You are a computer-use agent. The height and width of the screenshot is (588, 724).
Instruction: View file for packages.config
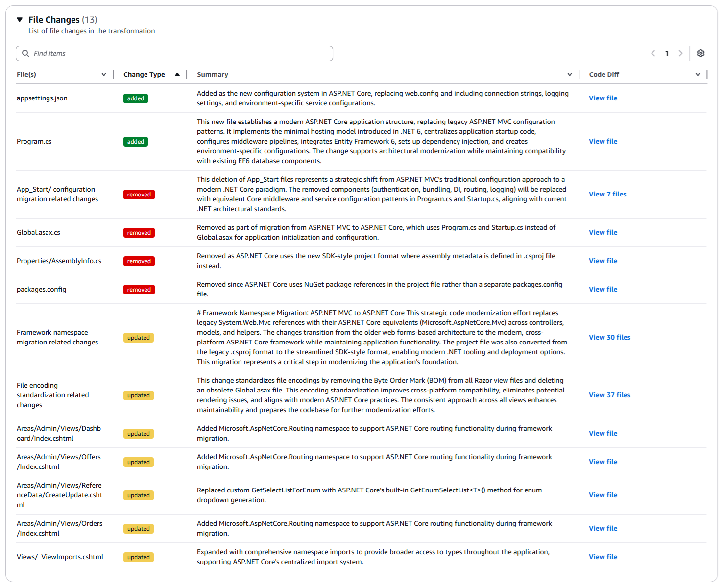603,289
